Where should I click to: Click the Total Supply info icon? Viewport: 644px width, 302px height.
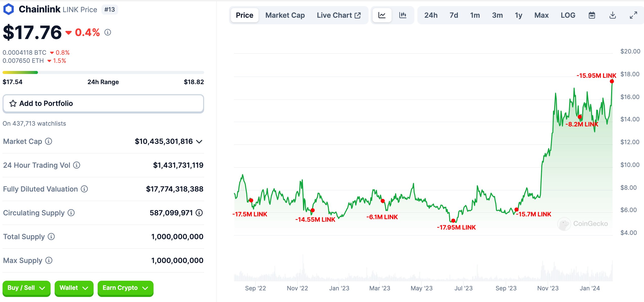coord(51,237)
